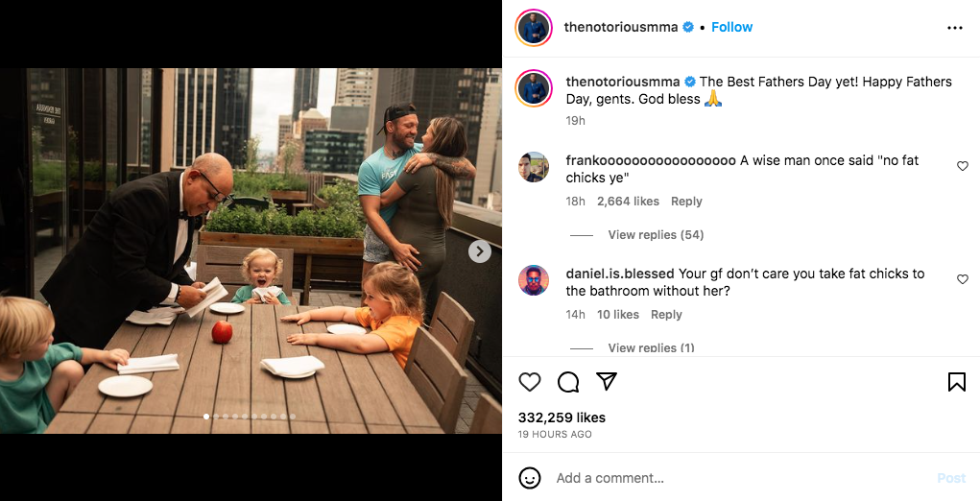
Task: Open the comment bubble icon
Action: [568, 382]
